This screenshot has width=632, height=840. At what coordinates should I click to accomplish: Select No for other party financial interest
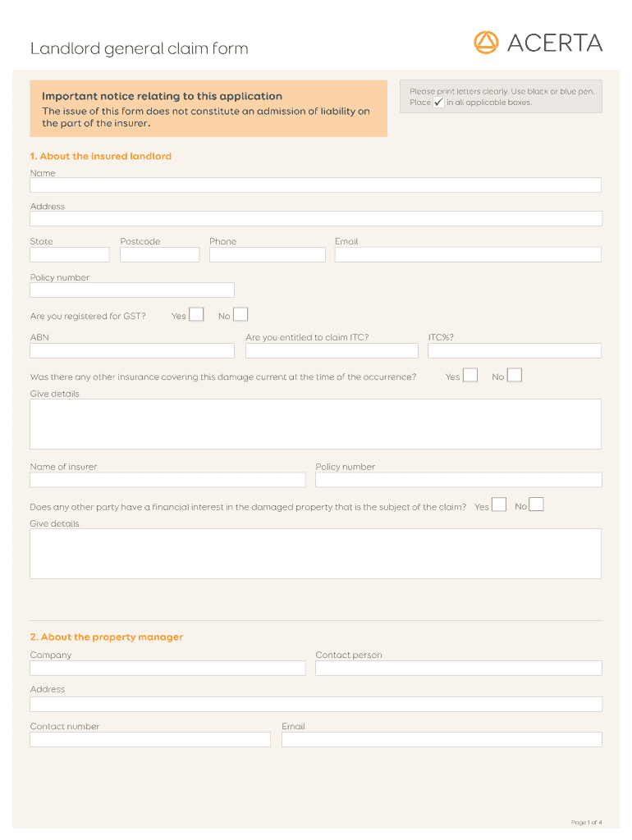pos(536,505)
